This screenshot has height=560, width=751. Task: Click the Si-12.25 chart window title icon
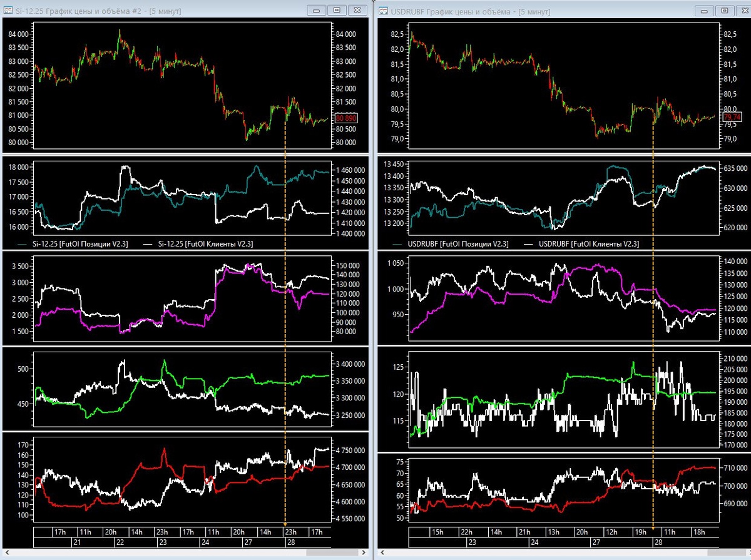[x=9, y=10]
